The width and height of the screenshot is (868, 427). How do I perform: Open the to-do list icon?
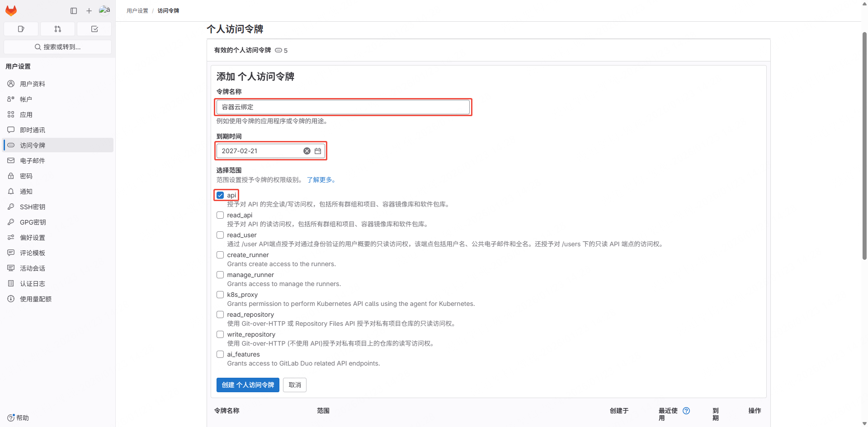94,29
